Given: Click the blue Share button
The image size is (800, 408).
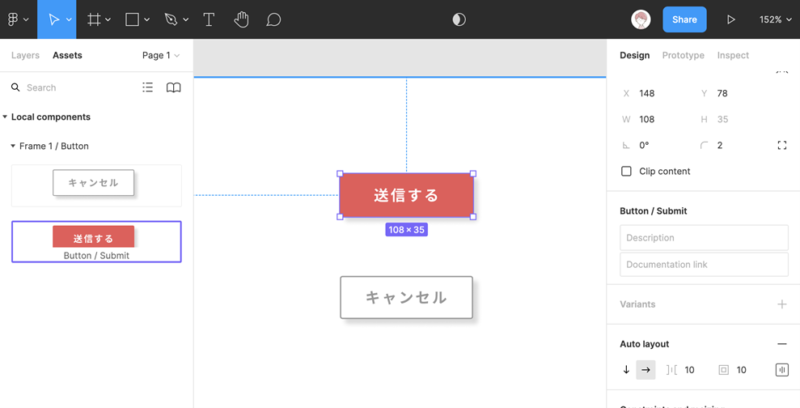Looking at the screenshot, I should point(684,19).
